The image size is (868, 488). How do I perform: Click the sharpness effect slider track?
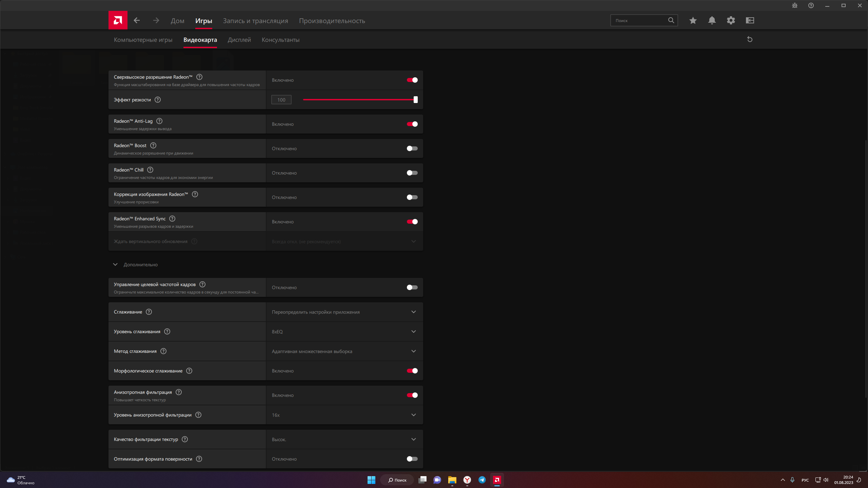(359, 100)
